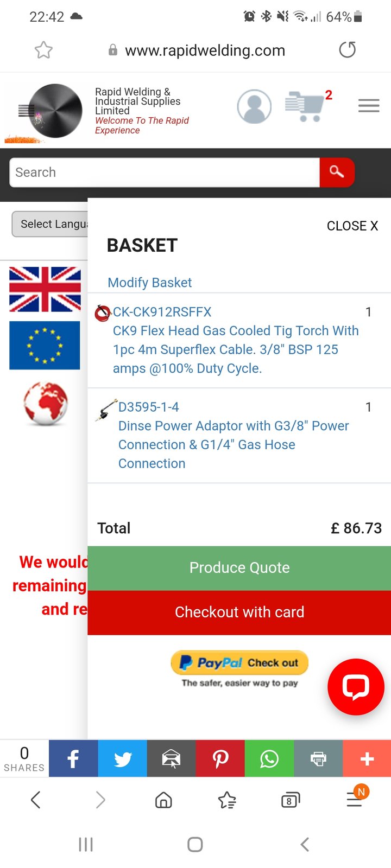This screenshot has height=868, width=391.
Task: Print page using printer icon
Action: (x=318, y=758)
